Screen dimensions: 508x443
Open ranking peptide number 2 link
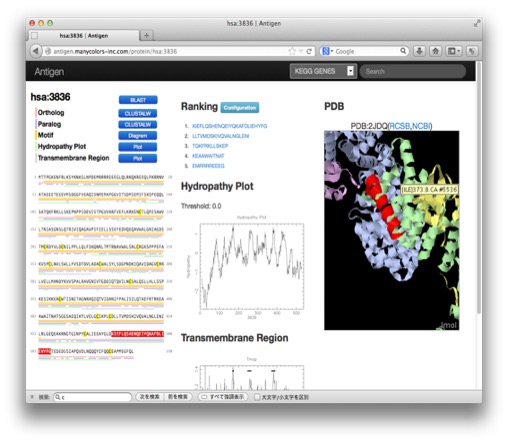[221, 136]
